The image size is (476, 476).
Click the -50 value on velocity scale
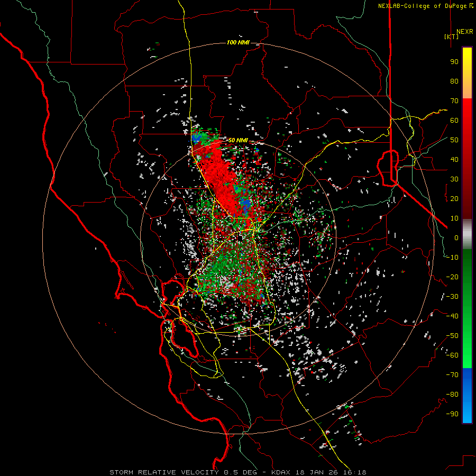click(452, 336)
